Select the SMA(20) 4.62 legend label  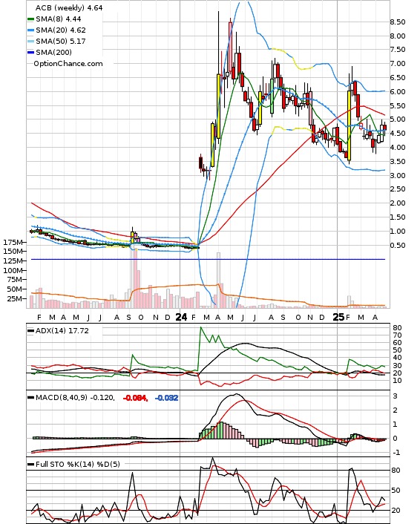[x=61, y=30]
